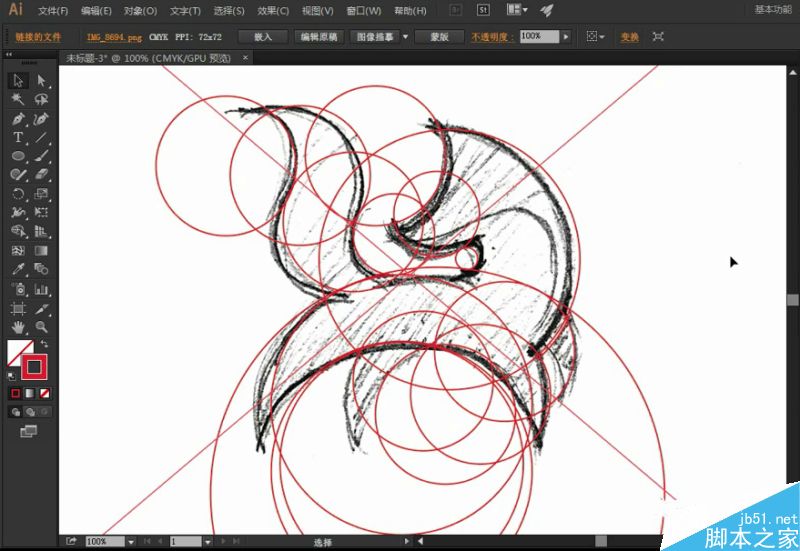Reset to default fill and stroke
800x551 pixels.
coord(11,377)
